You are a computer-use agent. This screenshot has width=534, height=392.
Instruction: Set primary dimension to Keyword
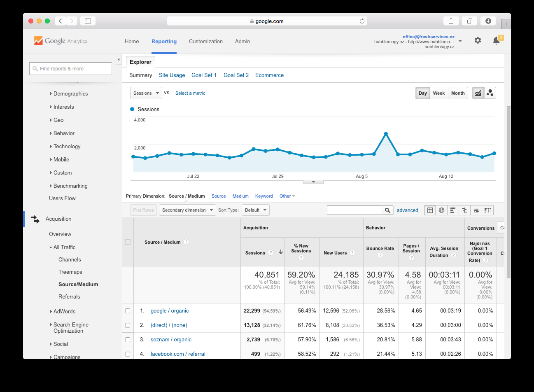pyautogui.click(x=264, y=196)
